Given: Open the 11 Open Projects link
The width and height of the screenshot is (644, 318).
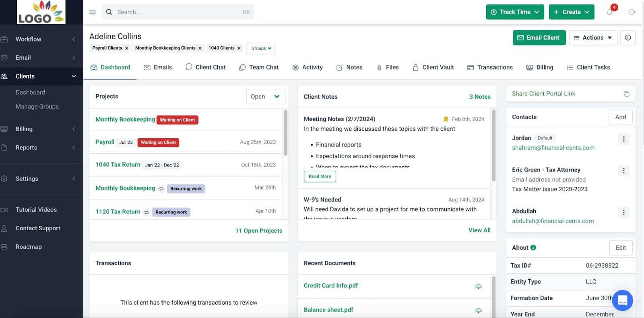Looking at the screenshot, I should pos(258,231).
